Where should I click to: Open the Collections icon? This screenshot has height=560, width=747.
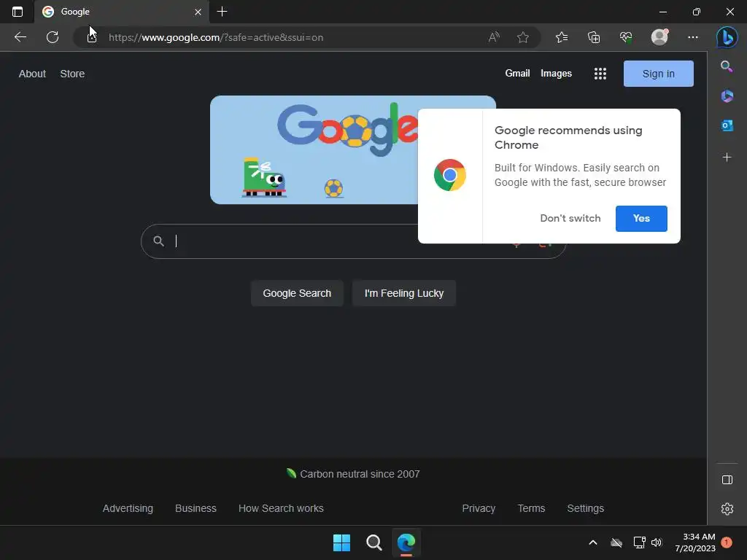point(594,37)
